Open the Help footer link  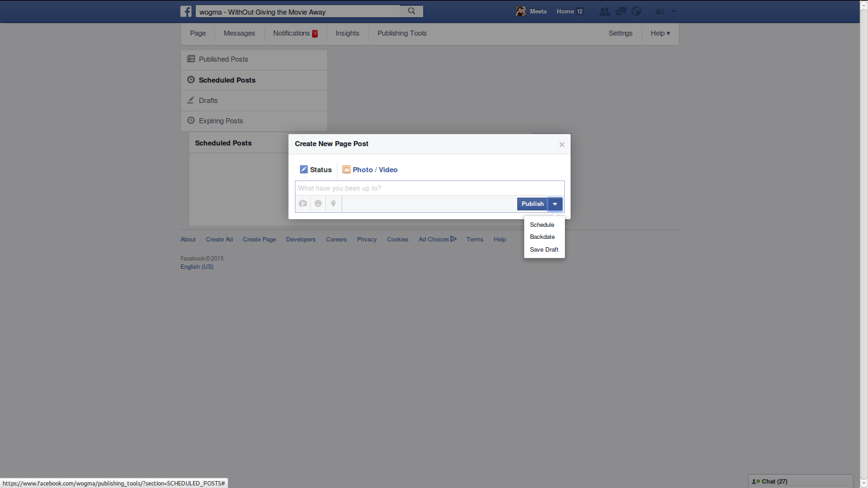tap(500, 240)
